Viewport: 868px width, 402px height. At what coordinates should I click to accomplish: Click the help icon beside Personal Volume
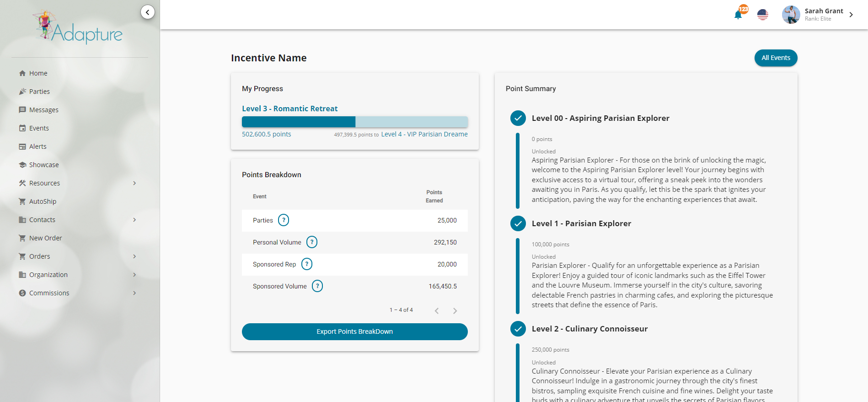[x=312, y=242]
